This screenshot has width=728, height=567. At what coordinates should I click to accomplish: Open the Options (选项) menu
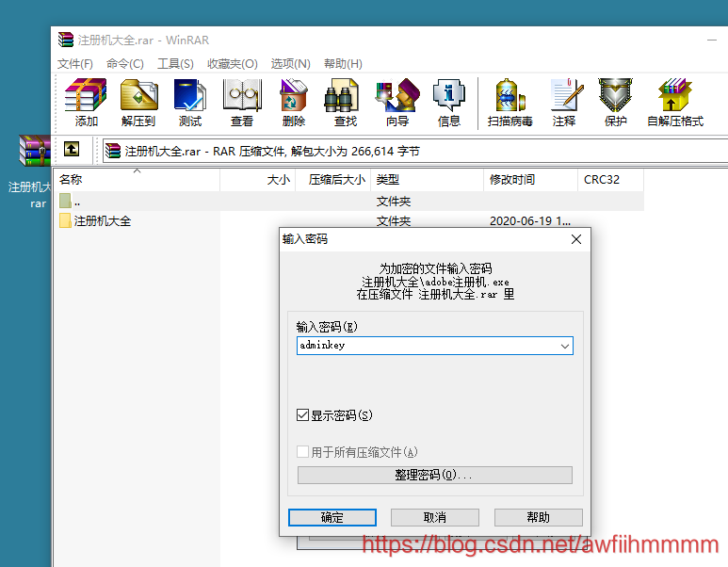(291, 64)
